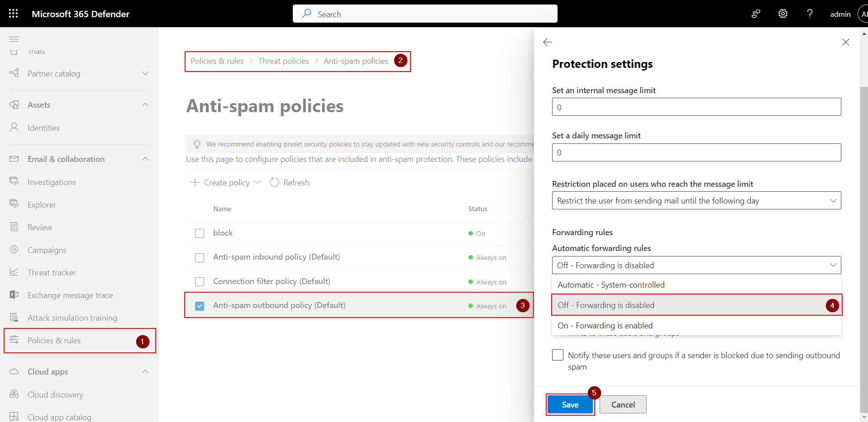This screenshot has height=422, width=868.
Task: Select On - Forwarding is enabled option
Action: pyautogui.click(x=605, y=326)
